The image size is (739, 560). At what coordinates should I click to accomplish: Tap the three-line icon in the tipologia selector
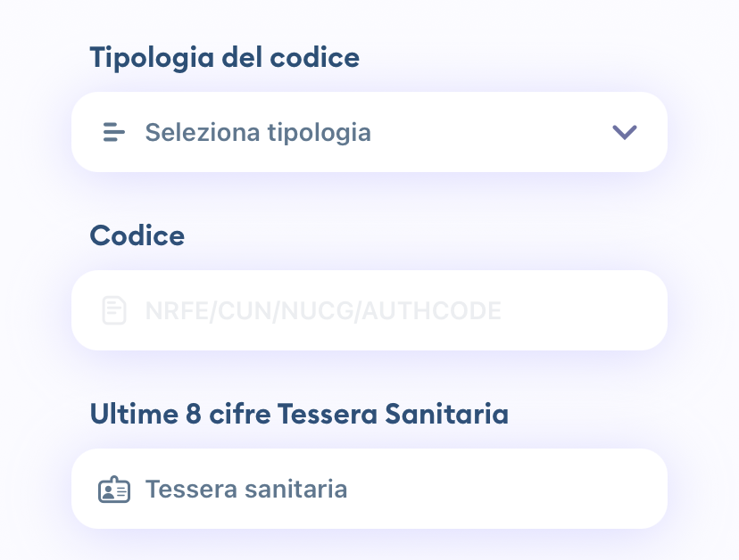point(114,132)
